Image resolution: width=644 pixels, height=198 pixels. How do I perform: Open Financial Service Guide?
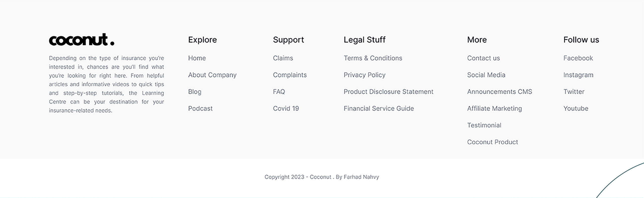coord(379,108)
